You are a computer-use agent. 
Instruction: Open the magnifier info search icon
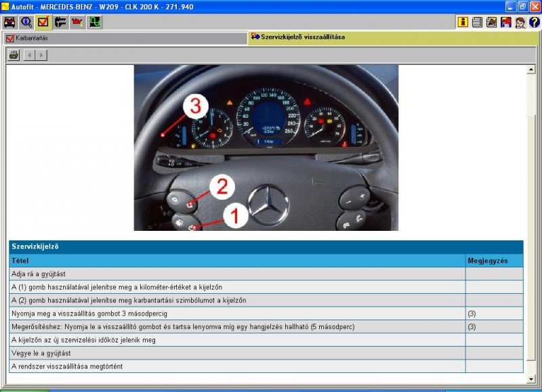point(26,22)
